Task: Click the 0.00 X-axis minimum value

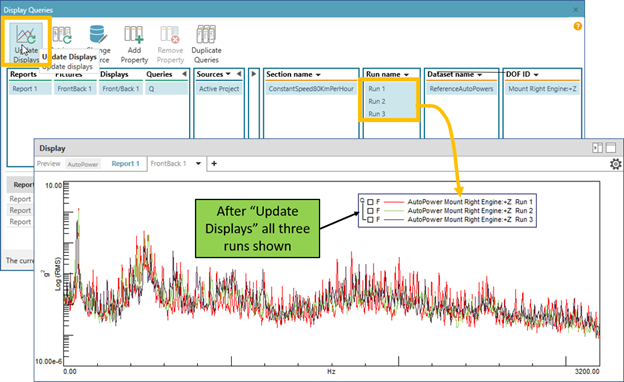Action: [x=70, y=372]
